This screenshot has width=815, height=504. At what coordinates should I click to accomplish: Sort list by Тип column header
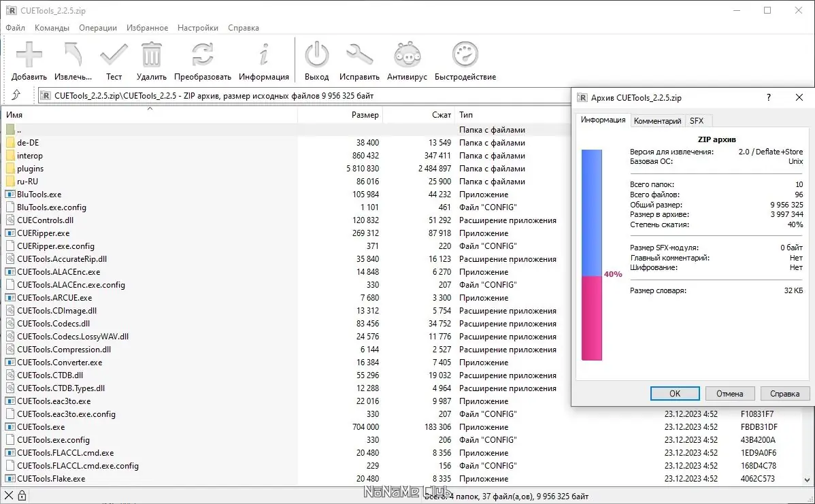click(x=513, y=114)
